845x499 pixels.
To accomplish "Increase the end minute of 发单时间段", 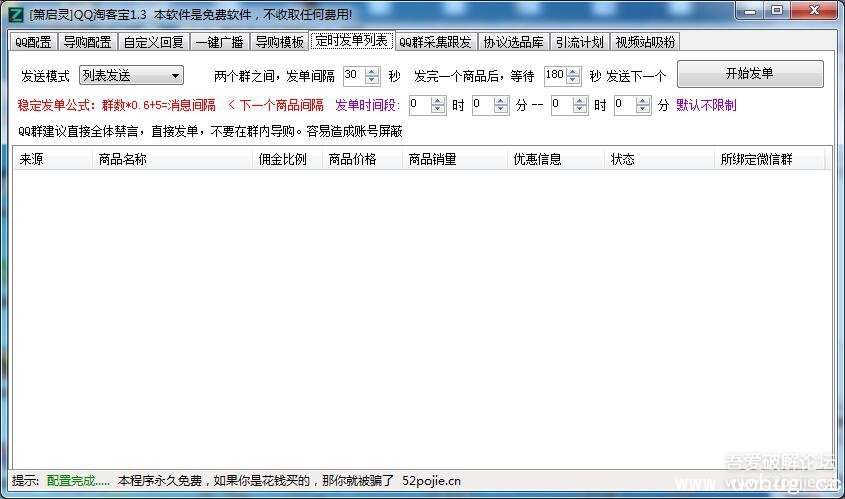I will click(x=642, y=101).
